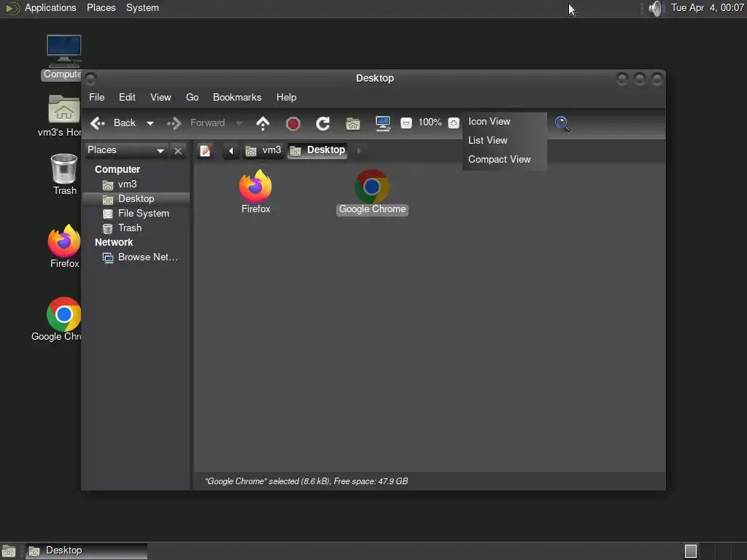Open the Go menu
747x560 pixels.
click(x=192, y=97)
